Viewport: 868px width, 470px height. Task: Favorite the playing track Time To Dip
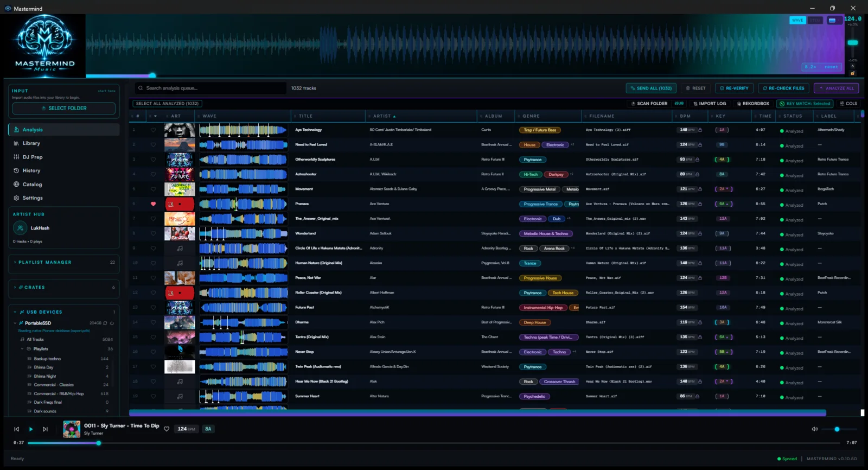167,429
